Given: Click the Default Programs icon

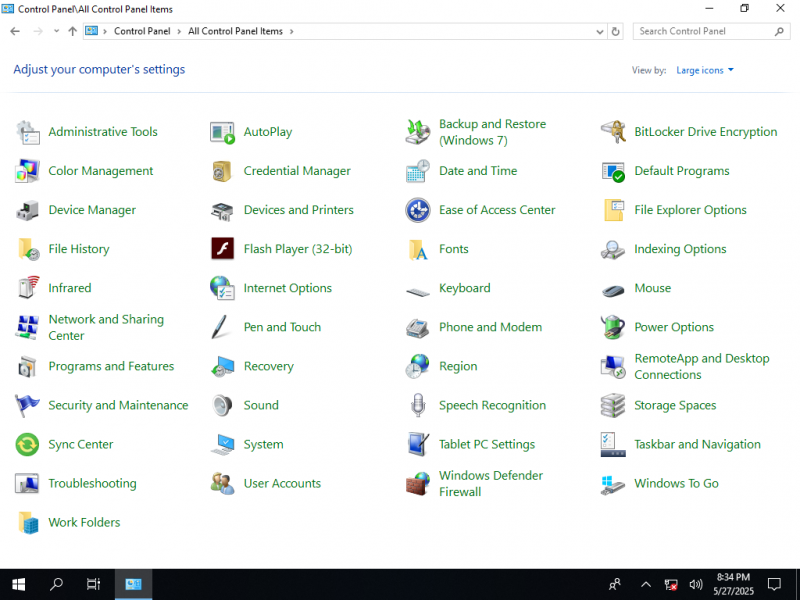Looking at the screenshot, I should click(x=613, y=171).
